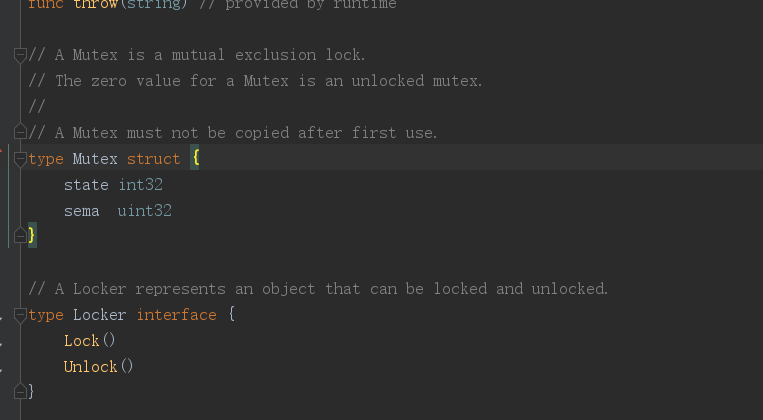Click the Locker type name
This screenshot has width=763, height=420.
(x=99, y=315)
